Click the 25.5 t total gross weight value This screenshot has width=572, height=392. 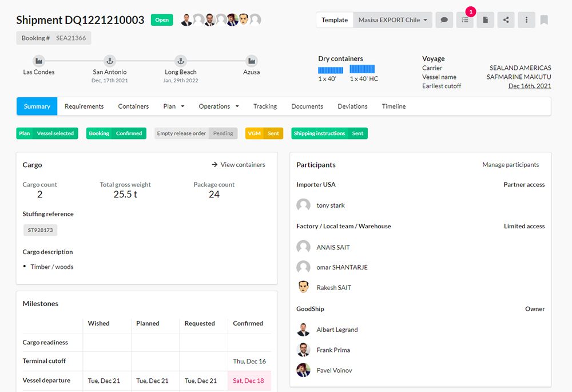click(125, 194)
